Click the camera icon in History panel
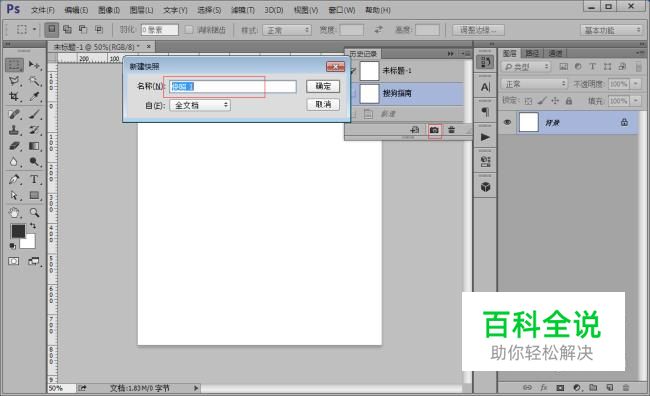This screenshot has width=650, height=396. point(434,130)
